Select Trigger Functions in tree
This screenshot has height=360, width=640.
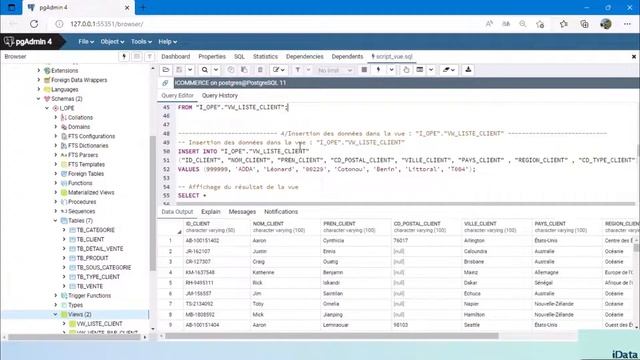coord(89,296)
